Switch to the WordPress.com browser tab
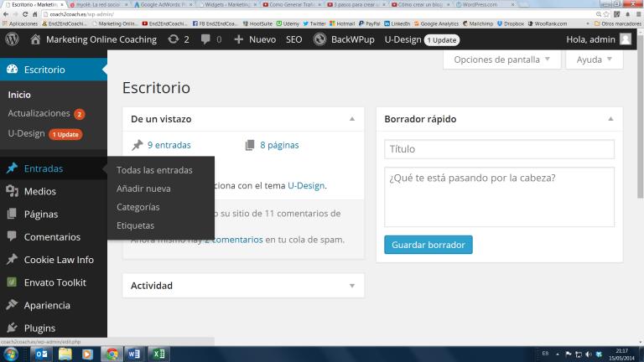Screen dimensions: 644x362 [485, 4]
